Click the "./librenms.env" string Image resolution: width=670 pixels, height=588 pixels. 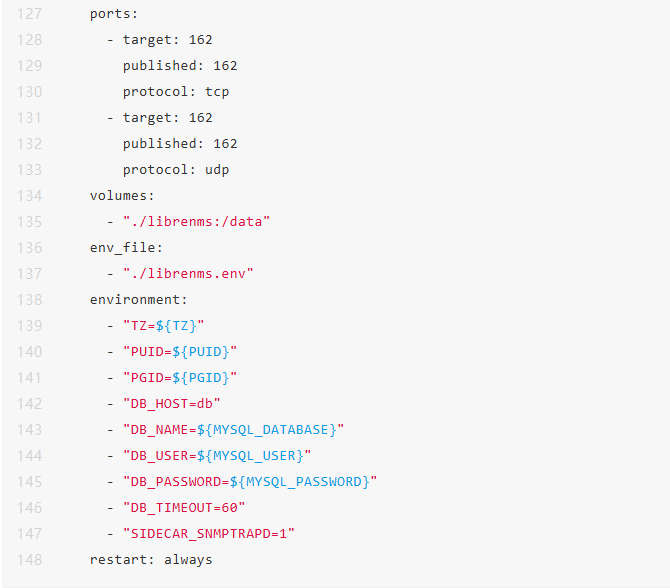188,273
